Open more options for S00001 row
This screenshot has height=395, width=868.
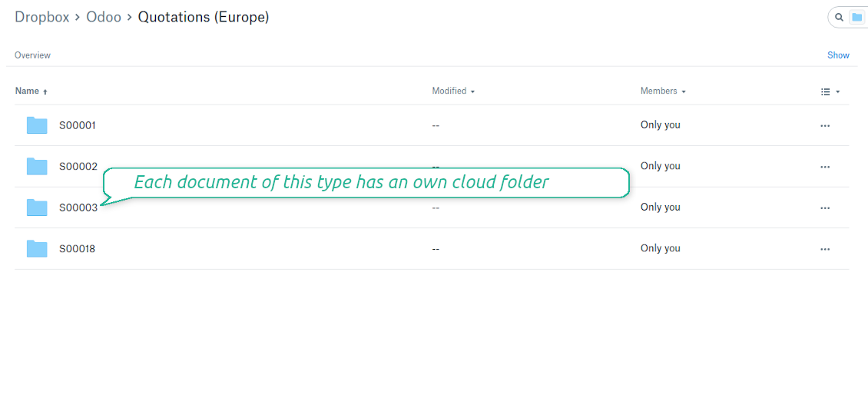(825, 125)
